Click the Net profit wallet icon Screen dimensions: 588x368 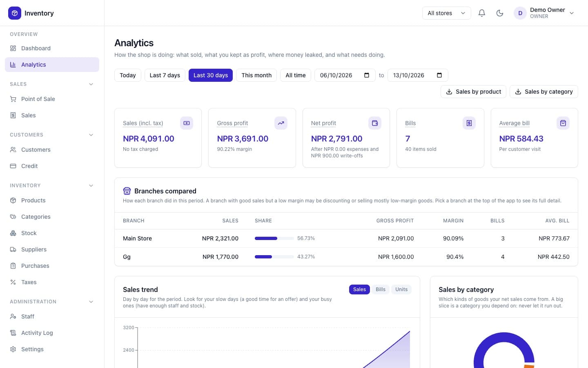(375, 123)
